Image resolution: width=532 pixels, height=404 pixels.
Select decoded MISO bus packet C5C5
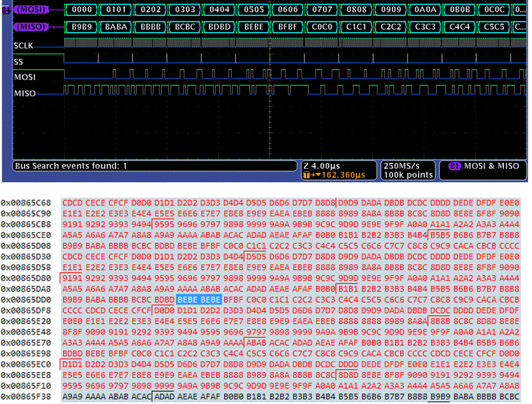pos(494,26)
